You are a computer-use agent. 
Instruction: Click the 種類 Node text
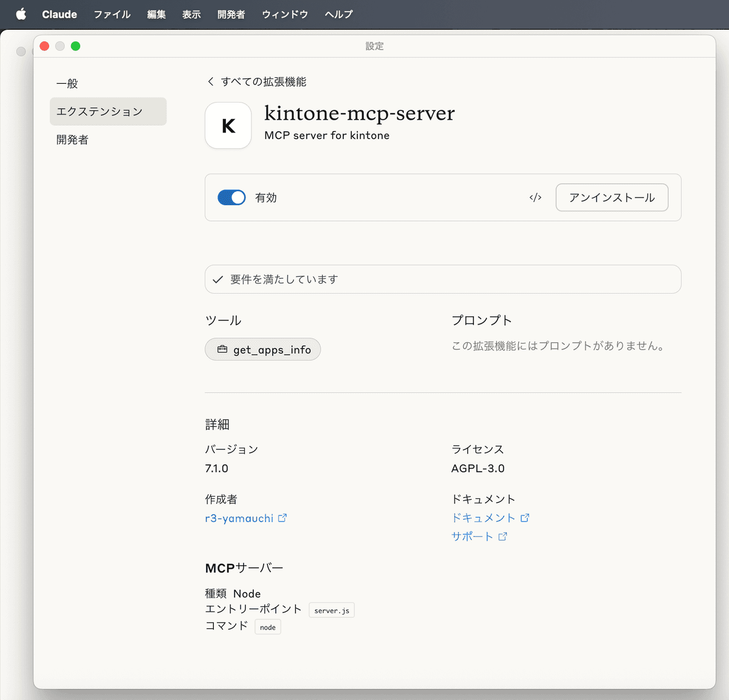click(x=233, y=594)
